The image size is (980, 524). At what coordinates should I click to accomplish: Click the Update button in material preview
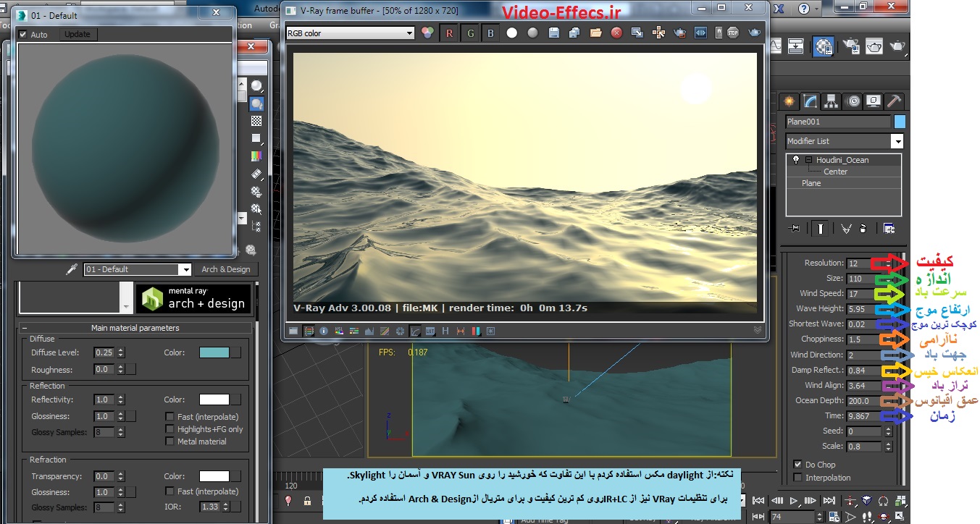tap(78, 34)
